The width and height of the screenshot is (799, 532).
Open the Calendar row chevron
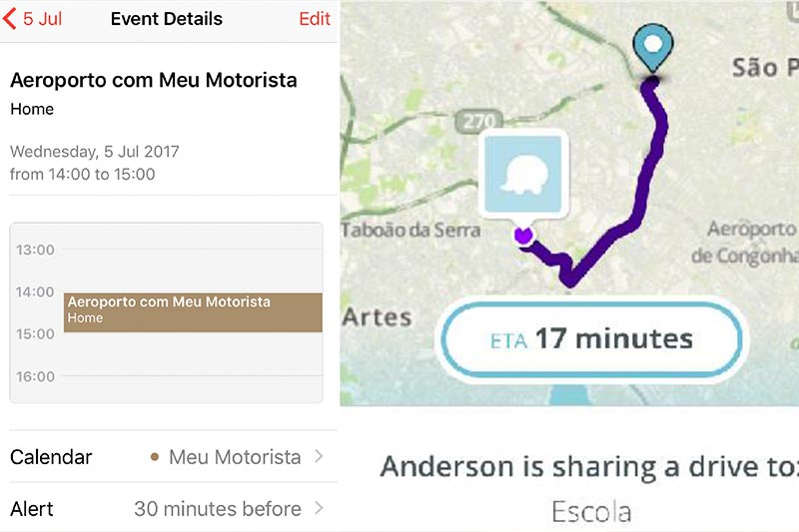319,456
